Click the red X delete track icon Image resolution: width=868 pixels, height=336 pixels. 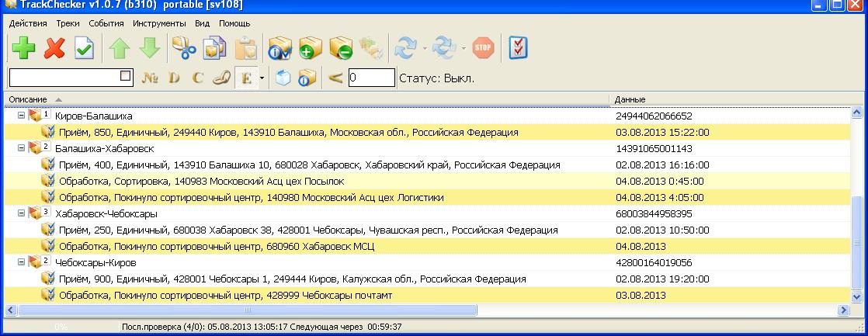point(54,49)
